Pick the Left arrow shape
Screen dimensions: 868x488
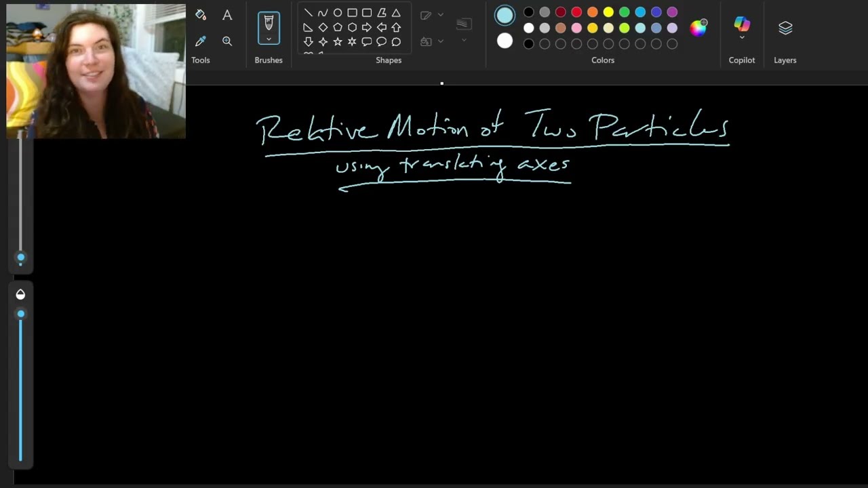(382, 27)
